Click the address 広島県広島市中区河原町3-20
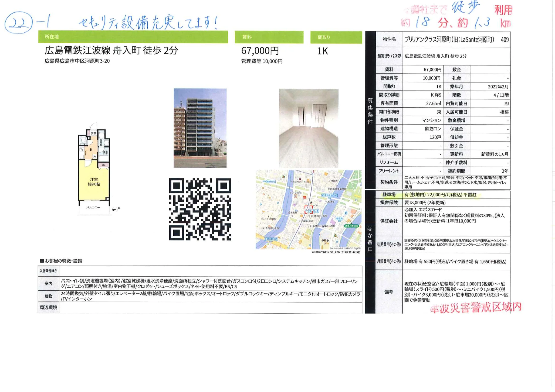This screenshot has height=392, width=555. tap(77, 61)
